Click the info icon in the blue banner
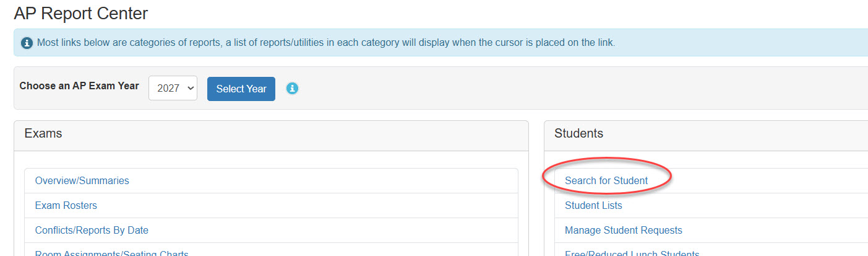This screenshot has height=256, width=868. coord(27,43)
